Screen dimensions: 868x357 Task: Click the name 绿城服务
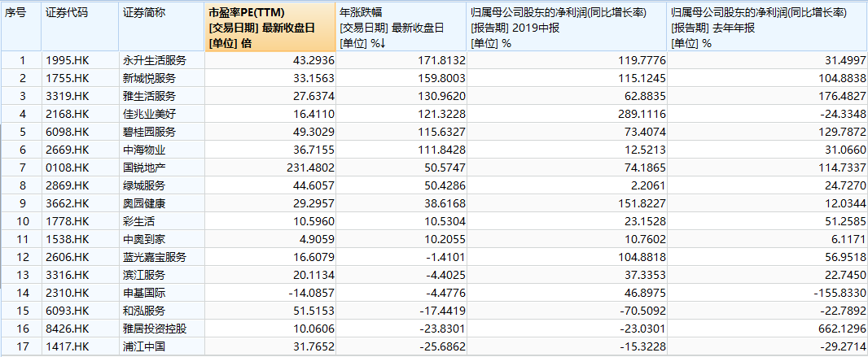click(144, 185)
